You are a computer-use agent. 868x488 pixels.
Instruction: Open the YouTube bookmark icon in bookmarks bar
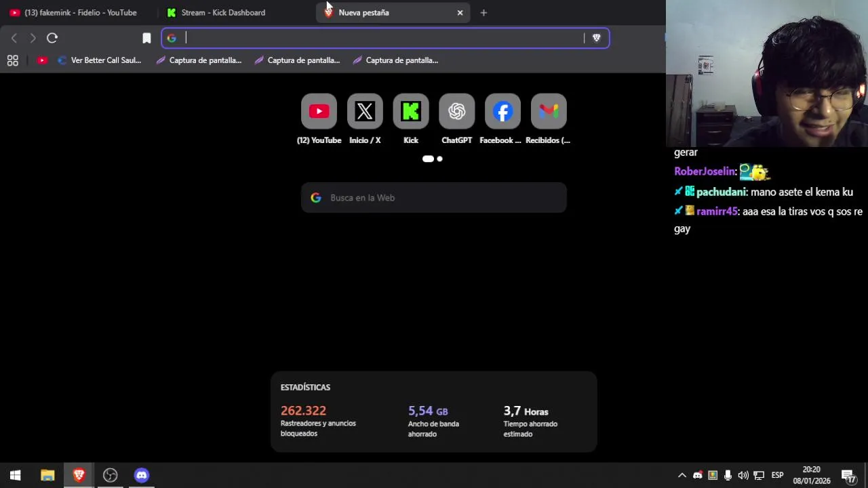(42, 60)
